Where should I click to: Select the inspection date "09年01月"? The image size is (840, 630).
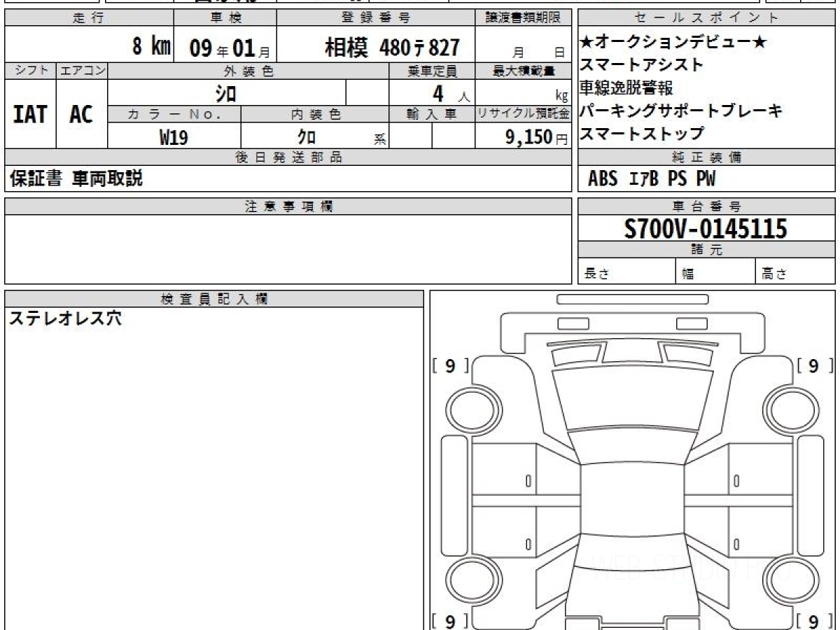pyautogui.click(x=230, y=48)
